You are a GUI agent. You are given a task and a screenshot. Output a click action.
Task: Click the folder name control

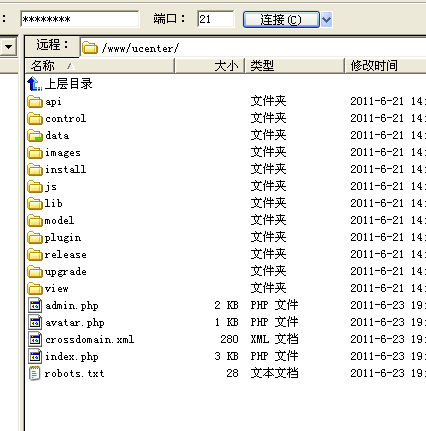[x=66, y=119]
